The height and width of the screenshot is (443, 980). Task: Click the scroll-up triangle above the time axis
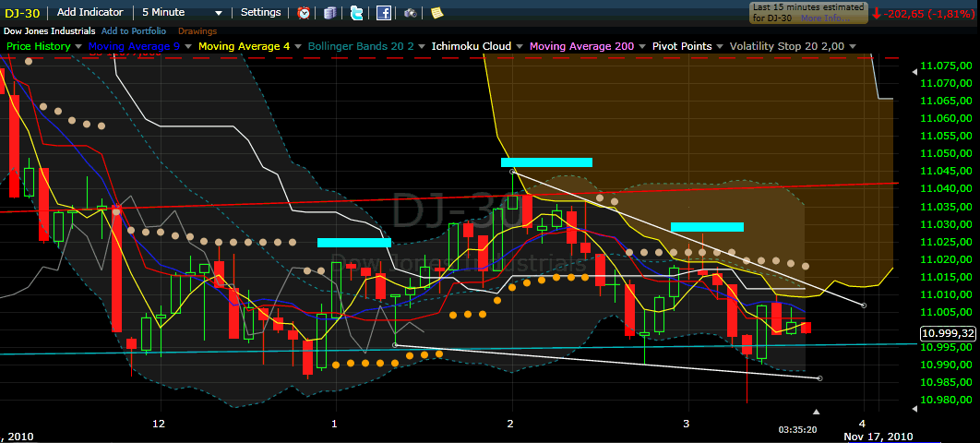coord(817,412)
